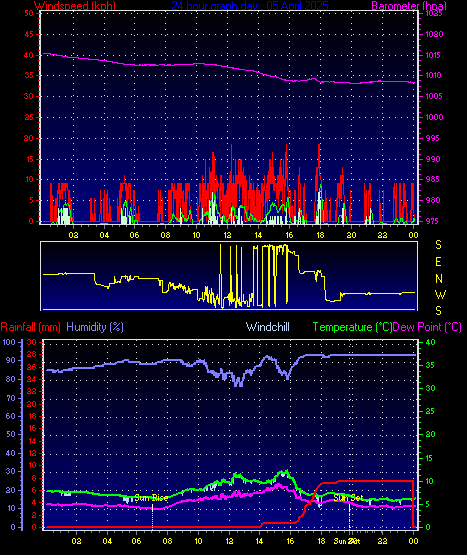Click the Sun Rise marker label

pos(151,498)
